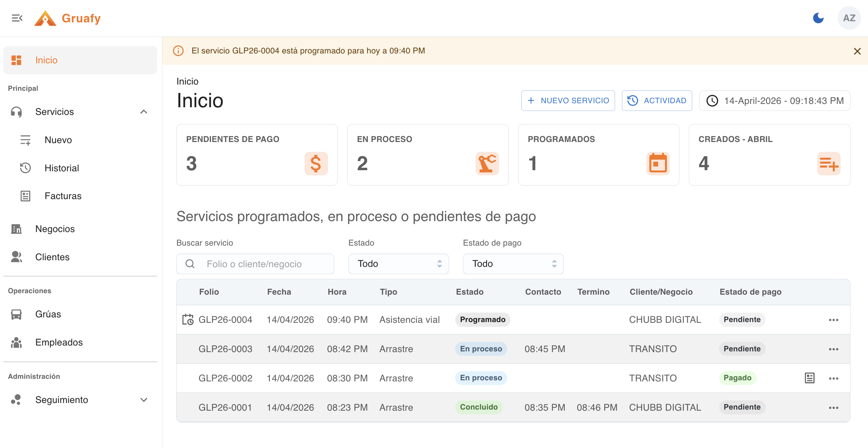The width and height of the screenshot is (868, 448).
Task: Click the search magnifier icon
Action: 190,264
